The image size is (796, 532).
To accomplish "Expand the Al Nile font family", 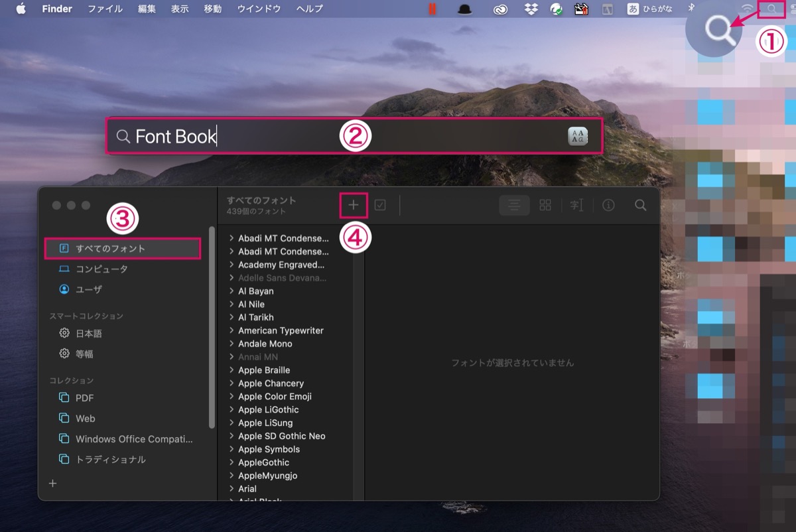I will point(231,304).
